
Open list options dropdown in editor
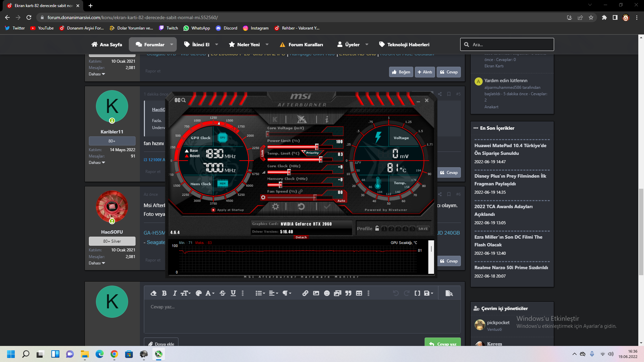[x=260, y=293]
